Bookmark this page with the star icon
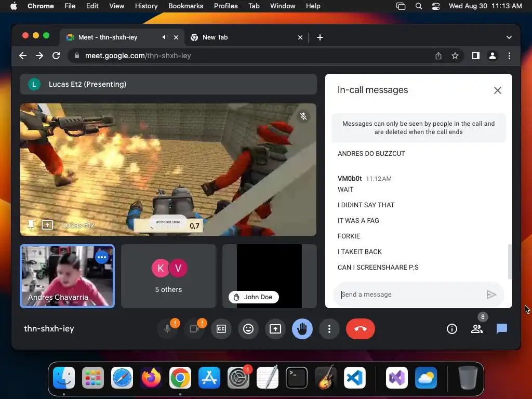The width and height of the screenshot is (532, 399). coord(455,56)
